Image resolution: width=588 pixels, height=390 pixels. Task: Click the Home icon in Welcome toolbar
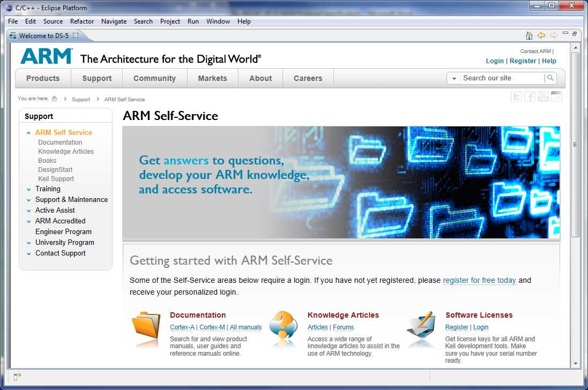pyautogui.click(x=529, y=35)
